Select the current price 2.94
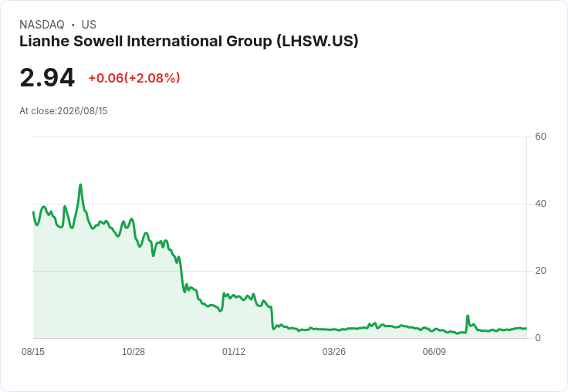 click(x=47, y=78)
